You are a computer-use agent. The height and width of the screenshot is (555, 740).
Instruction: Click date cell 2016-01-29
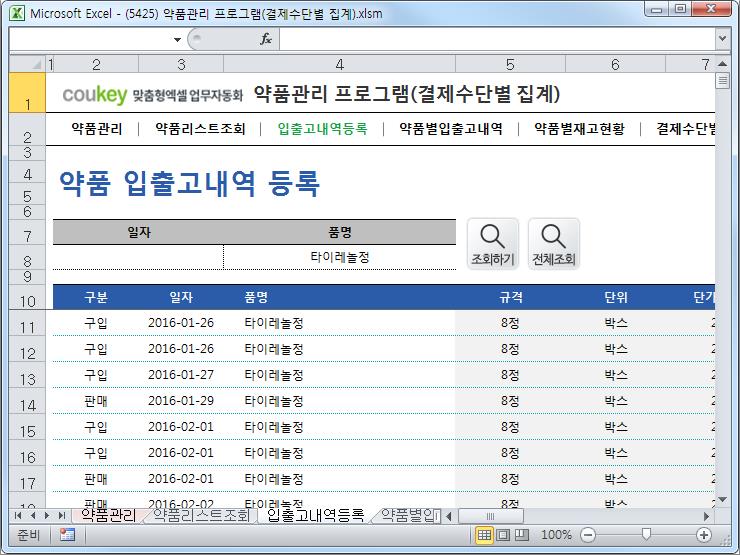tap(181, 401)
